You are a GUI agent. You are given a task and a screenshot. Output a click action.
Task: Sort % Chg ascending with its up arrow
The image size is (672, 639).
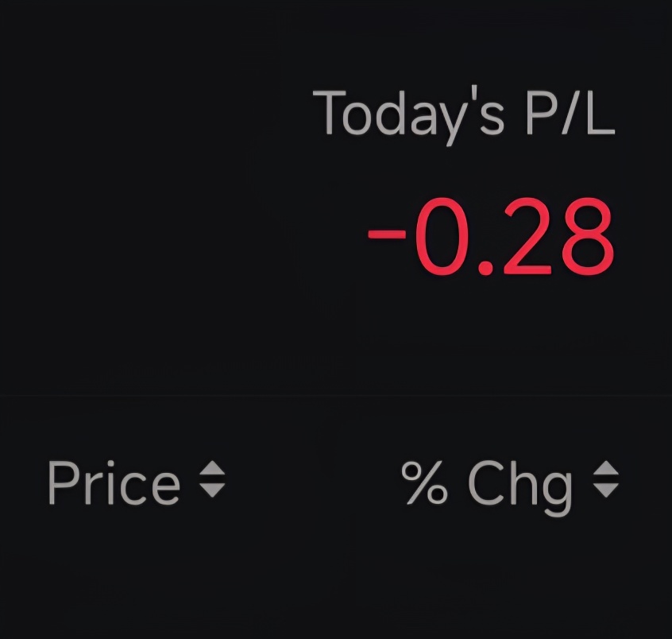pos(605,468)
